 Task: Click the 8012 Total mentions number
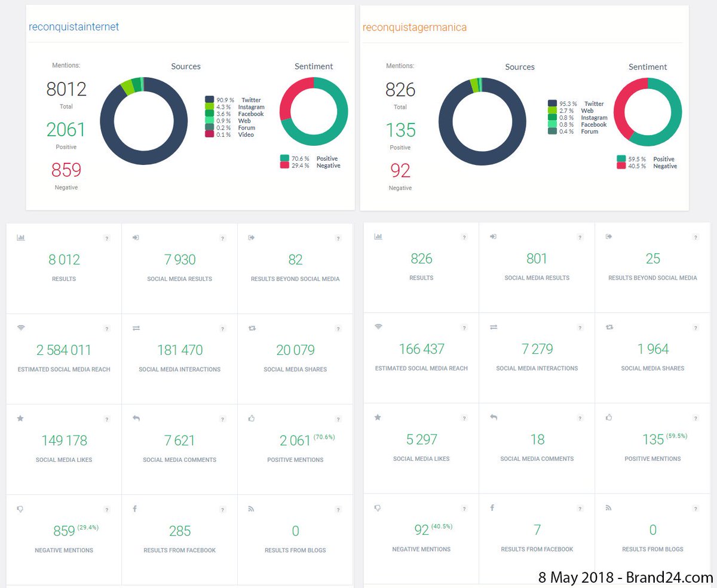click(66, 90)
